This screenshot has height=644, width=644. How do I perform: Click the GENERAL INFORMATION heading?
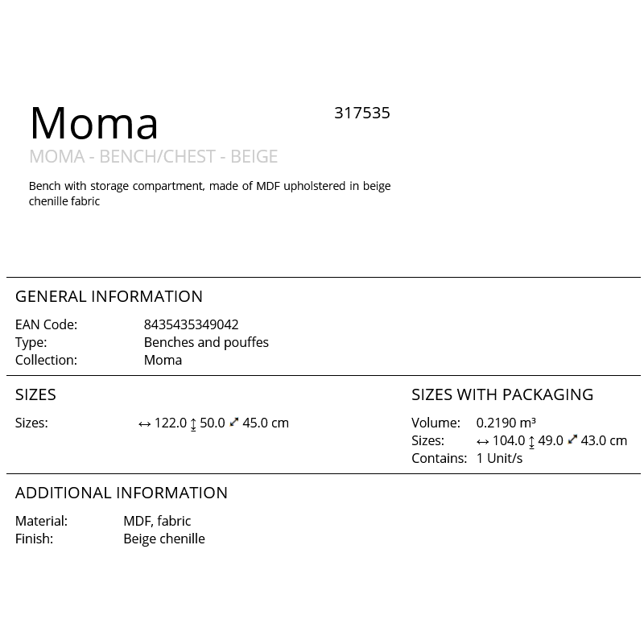tap(109, 296)
